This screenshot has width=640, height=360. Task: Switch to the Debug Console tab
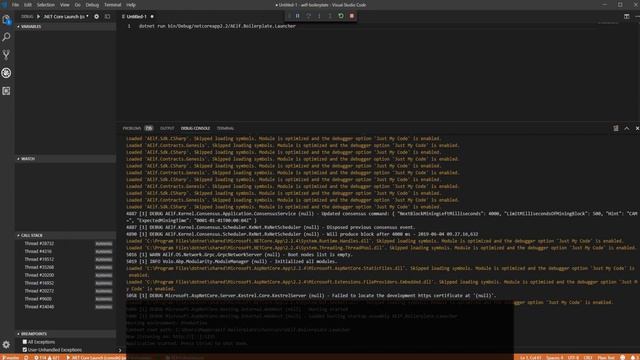(x=196, y=128)
